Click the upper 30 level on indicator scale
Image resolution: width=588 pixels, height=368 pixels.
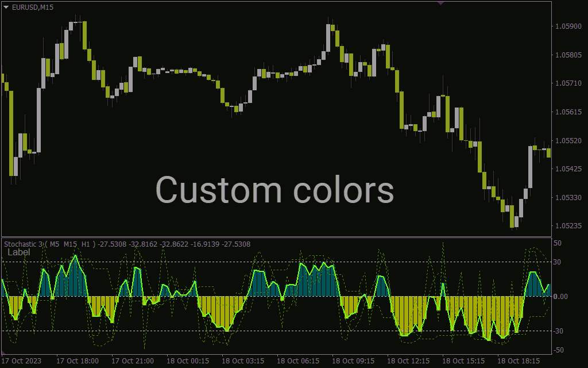click(x=557, y=262)
